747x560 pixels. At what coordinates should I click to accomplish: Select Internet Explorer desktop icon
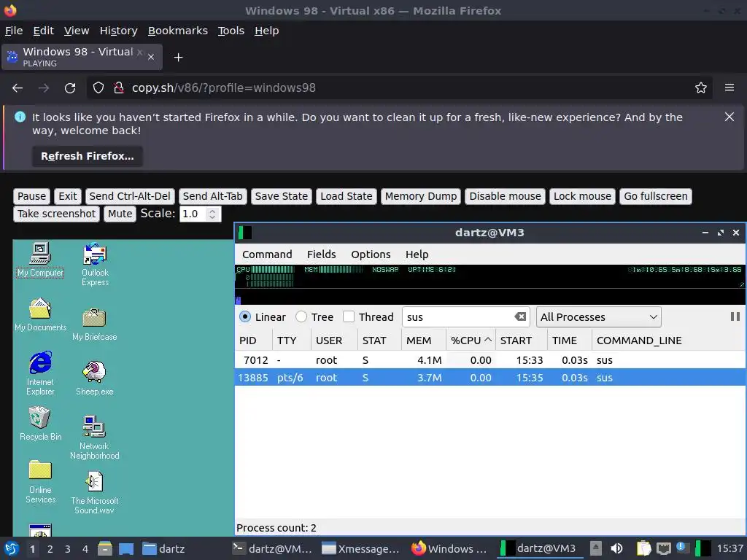41,373
